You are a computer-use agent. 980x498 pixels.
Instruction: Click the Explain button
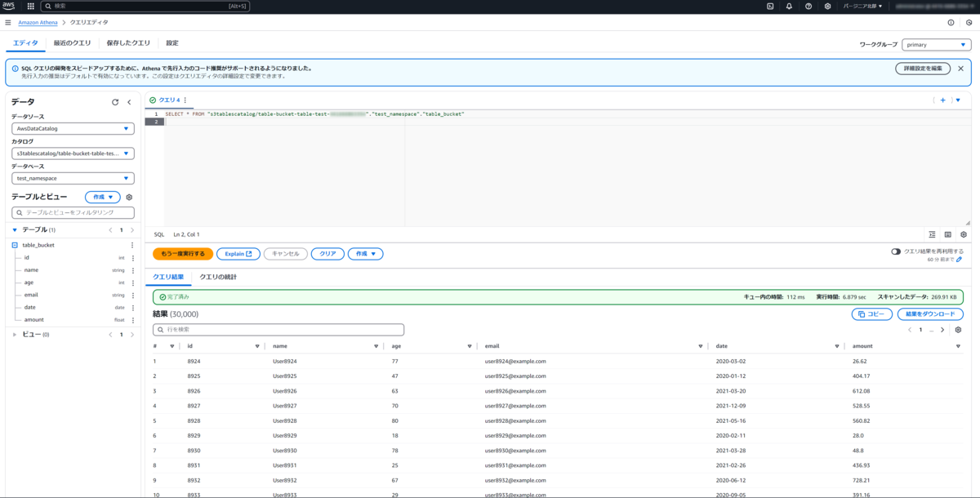(238, 254)
